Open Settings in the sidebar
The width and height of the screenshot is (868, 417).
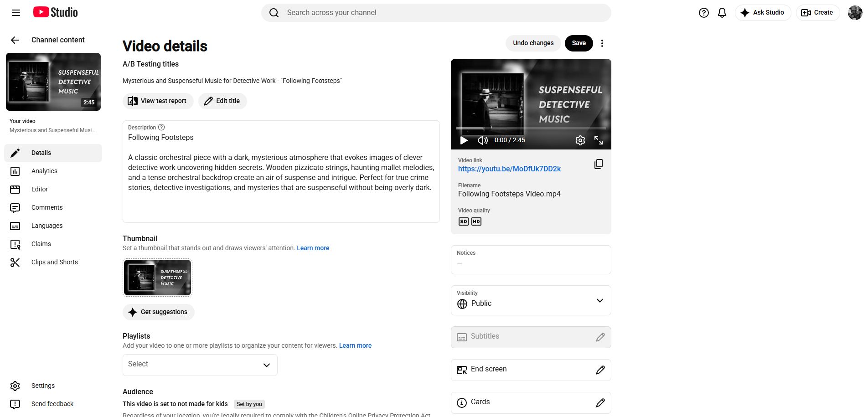pos(53,386)
